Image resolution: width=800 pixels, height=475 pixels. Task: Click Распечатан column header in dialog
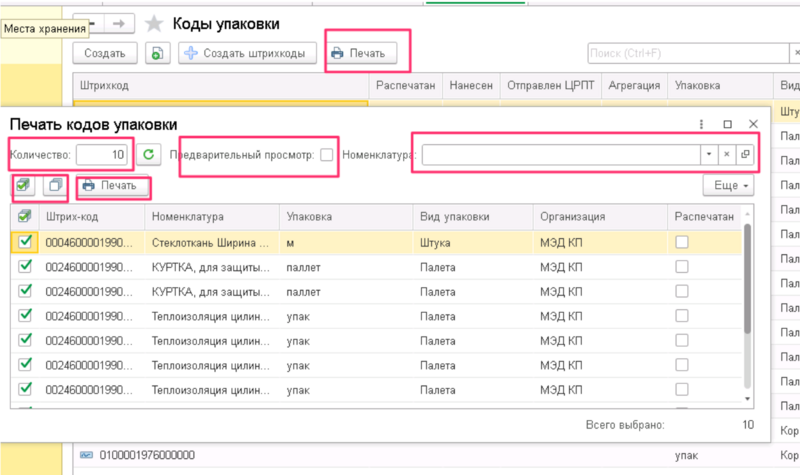point(704,217)
